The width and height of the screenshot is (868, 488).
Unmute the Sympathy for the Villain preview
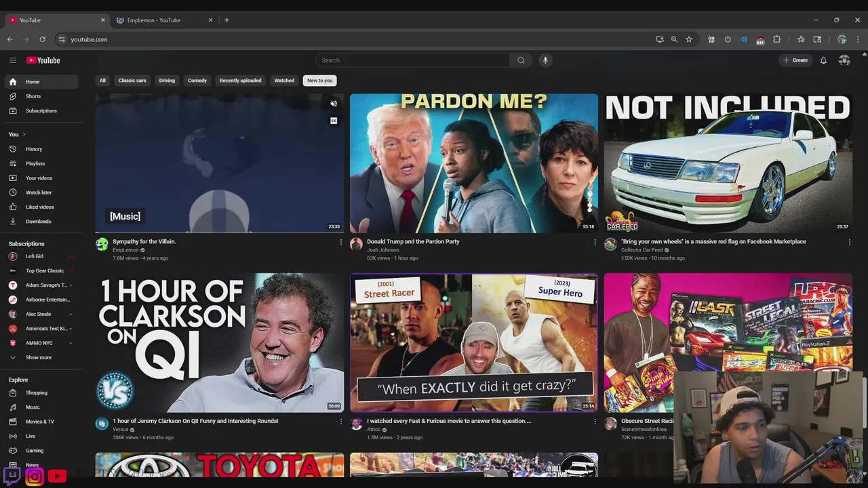pos(334,104)
